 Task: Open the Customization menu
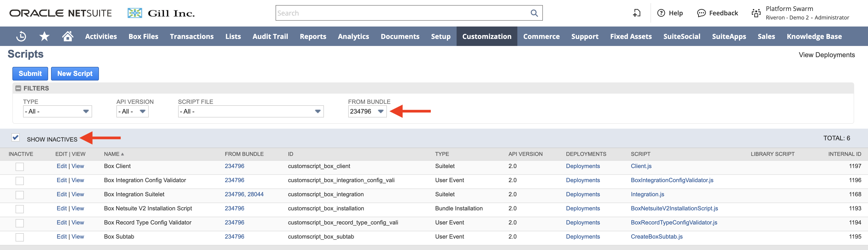pyautogui.click(x=487, y=36)
